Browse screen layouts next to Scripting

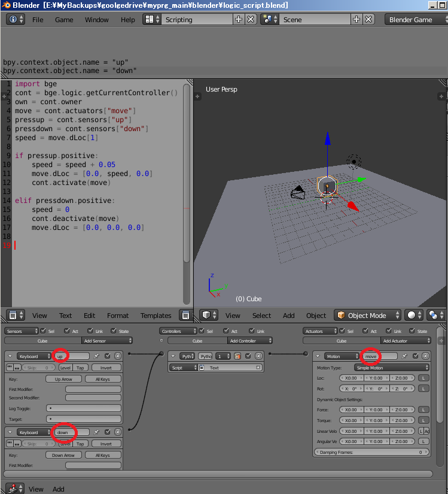click(x=153, y=20)
